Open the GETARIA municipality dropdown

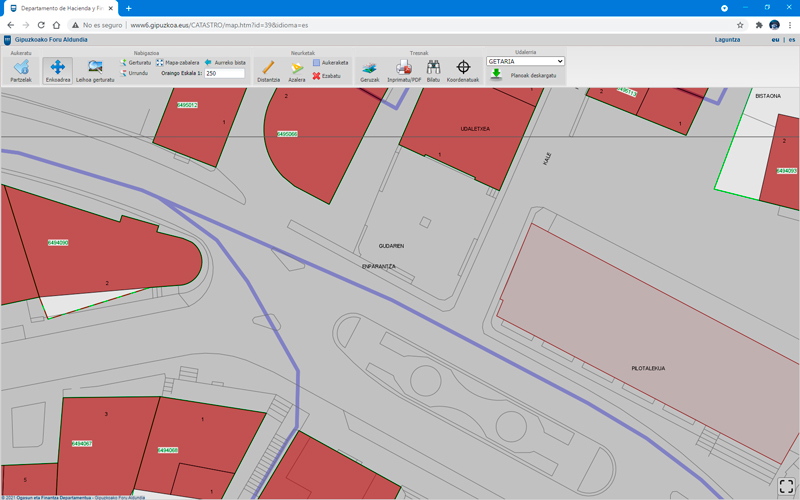tap(525, 61)
